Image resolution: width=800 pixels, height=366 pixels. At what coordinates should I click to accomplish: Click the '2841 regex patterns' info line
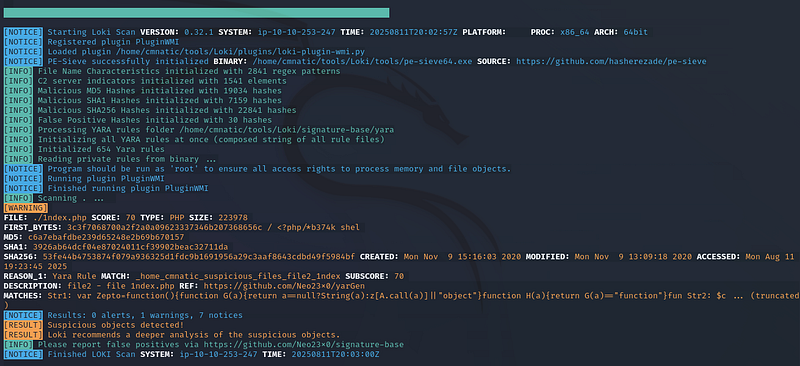click(189, 71)
